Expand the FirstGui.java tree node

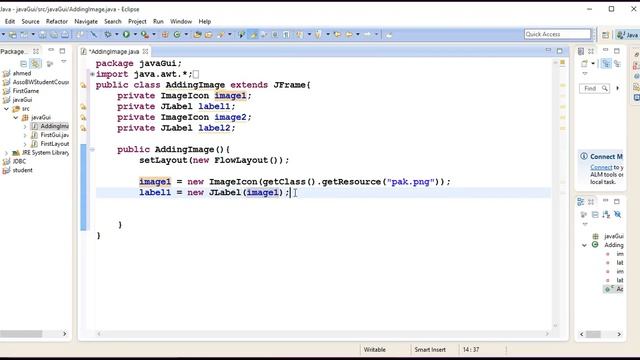(24, 135)
